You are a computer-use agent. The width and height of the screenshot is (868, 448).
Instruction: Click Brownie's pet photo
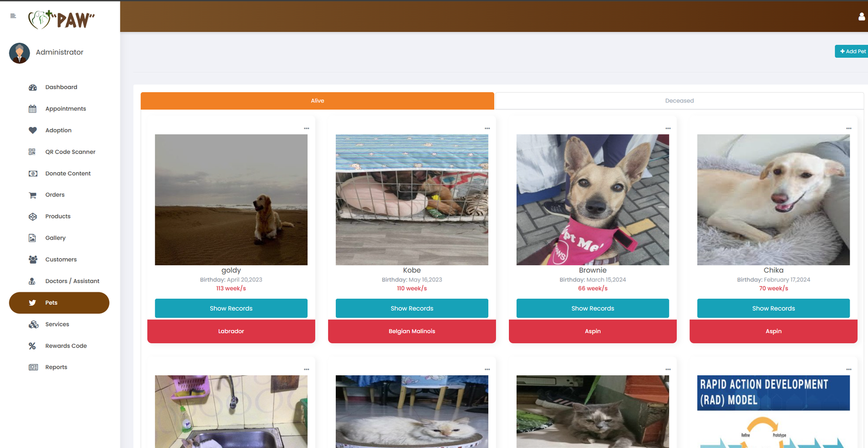pyautogui.click(x=592, y=200)
